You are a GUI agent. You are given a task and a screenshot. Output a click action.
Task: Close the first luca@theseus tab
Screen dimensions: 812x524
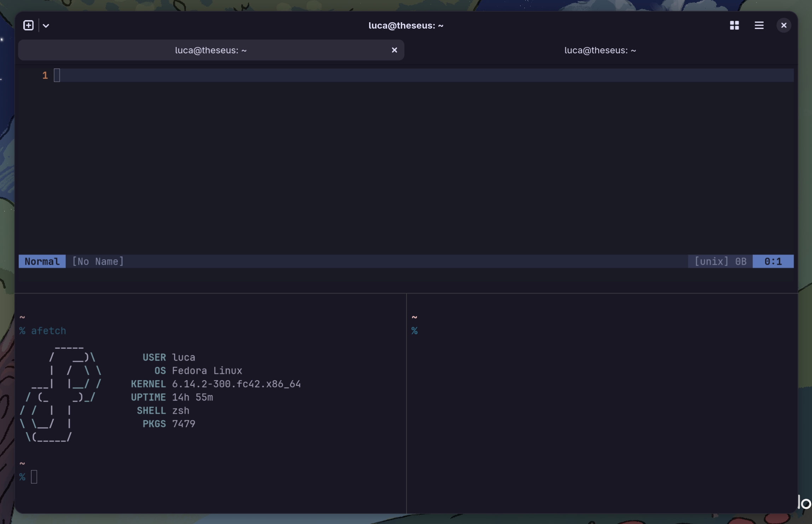(x=395, y=50)
